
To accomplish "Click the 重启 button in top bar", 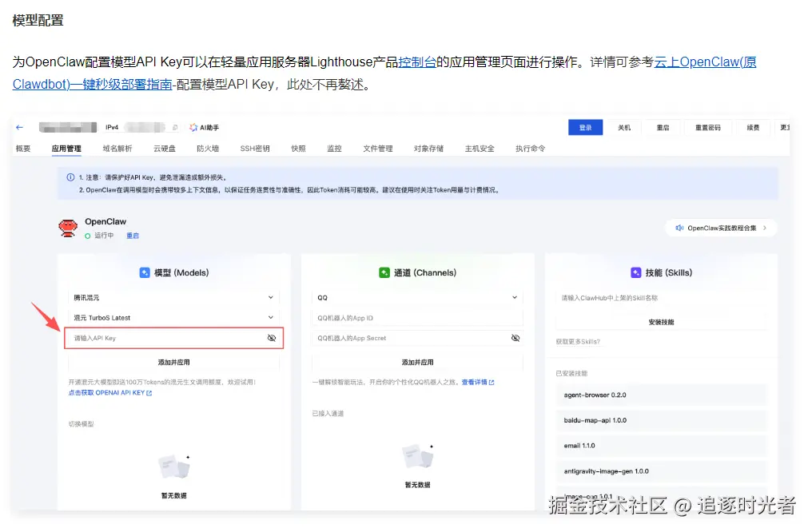I will pos(663,127).
